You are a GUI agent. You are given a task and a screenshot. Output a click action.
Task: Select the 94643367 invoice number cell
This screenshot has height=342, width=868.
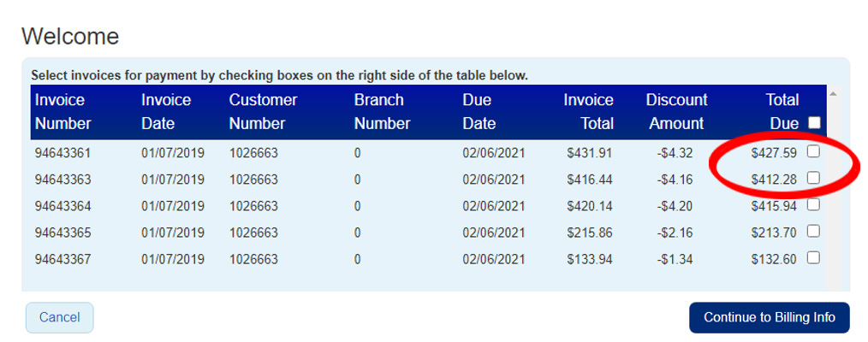(62, 259)
